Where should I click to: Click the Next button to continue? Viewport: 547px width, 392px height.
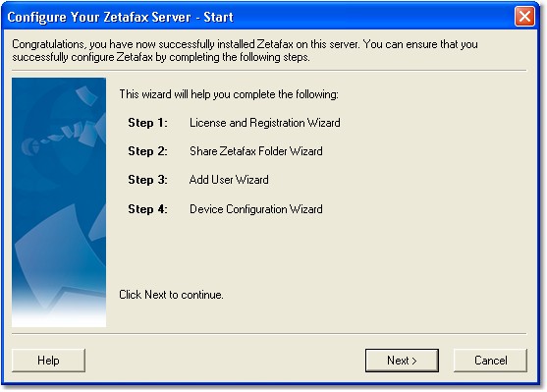pos(402,361)
